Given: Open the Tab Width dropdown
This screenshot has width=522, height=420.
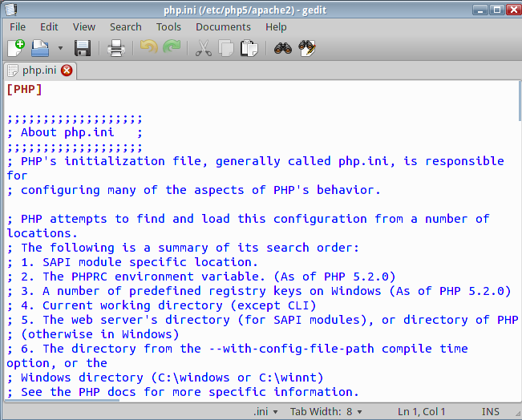Looking at the screenshot, I should [326, 412].
